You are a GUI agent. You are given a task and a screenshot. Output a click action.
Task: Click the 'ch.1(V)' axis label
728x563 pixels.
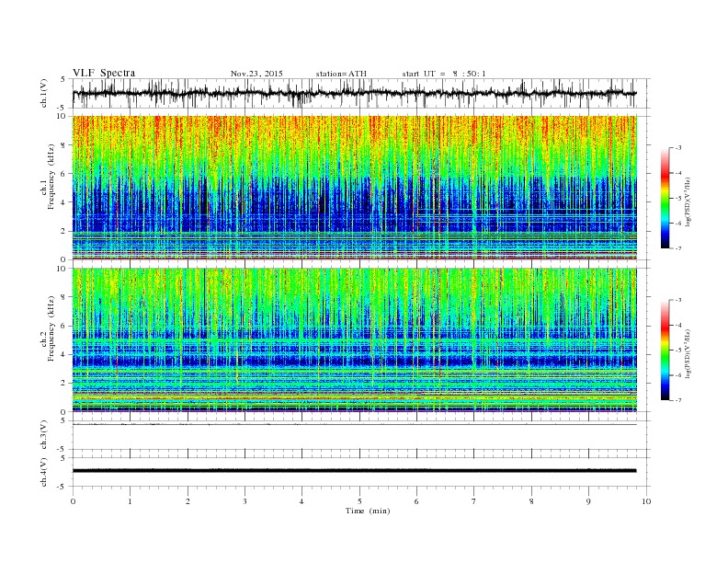(x=44, y=94)
